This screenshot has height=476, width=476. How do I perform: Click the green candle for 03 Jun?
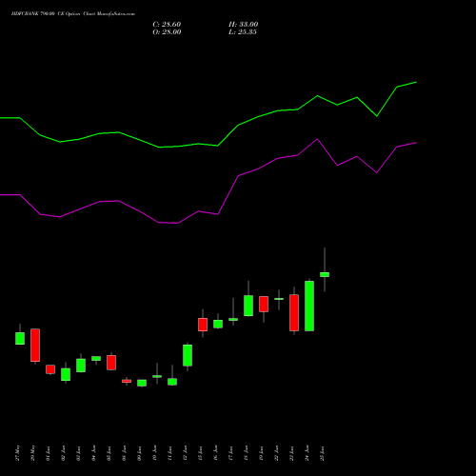coord(81,366)
